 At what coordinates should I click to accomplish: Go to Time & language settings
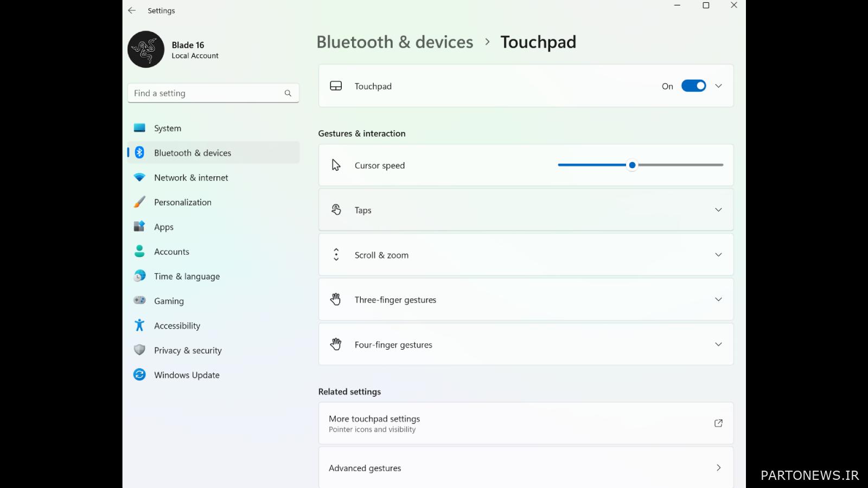pos(187,277)
